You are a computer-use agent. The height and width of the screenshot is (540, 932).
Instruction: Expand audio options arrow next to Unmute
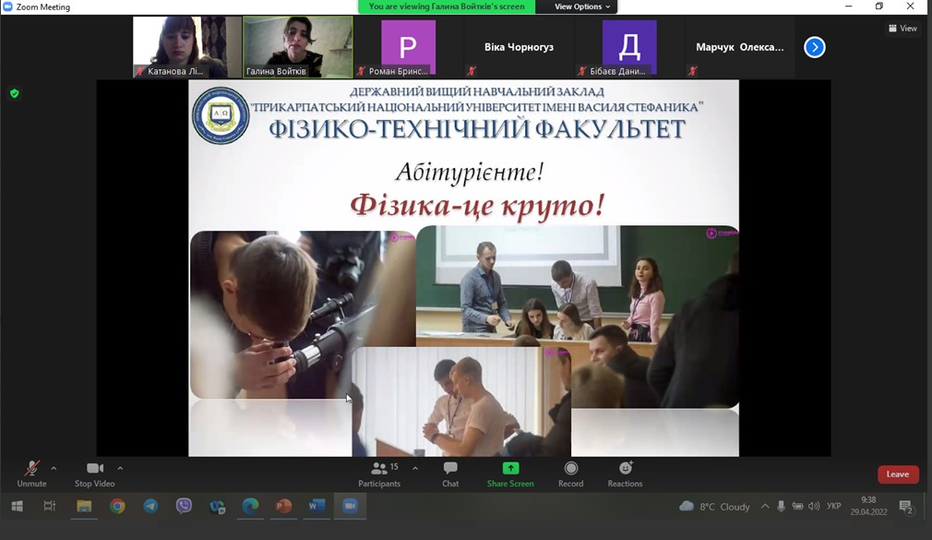[x=54, y=467]
